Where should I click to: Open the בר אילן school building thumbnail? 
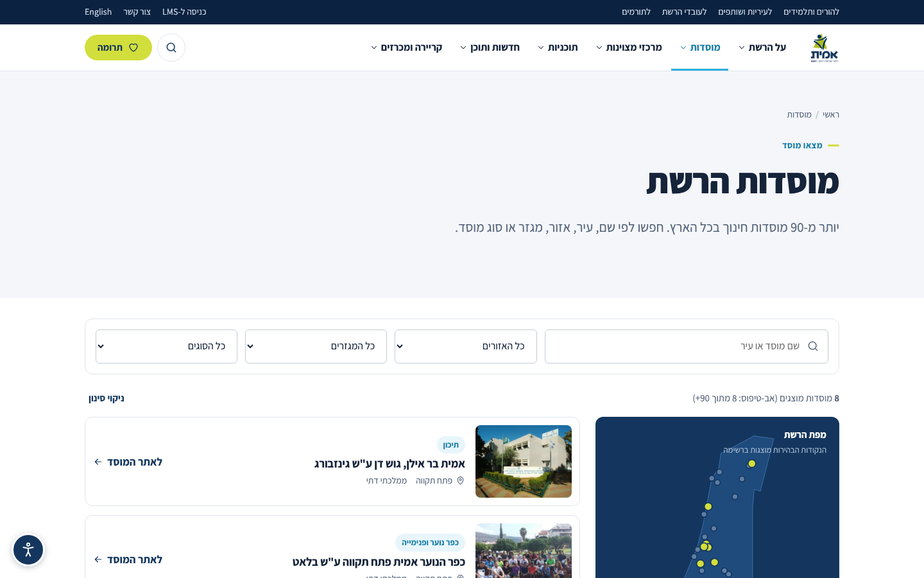pyautogui.click(x=524, y=461)
